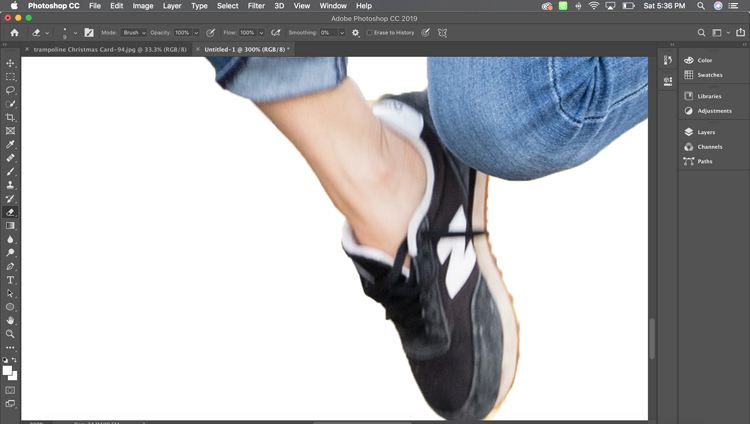Screen dimensions: 750x424
Task: Select the Path Selection tool
Action: [10, 293]
